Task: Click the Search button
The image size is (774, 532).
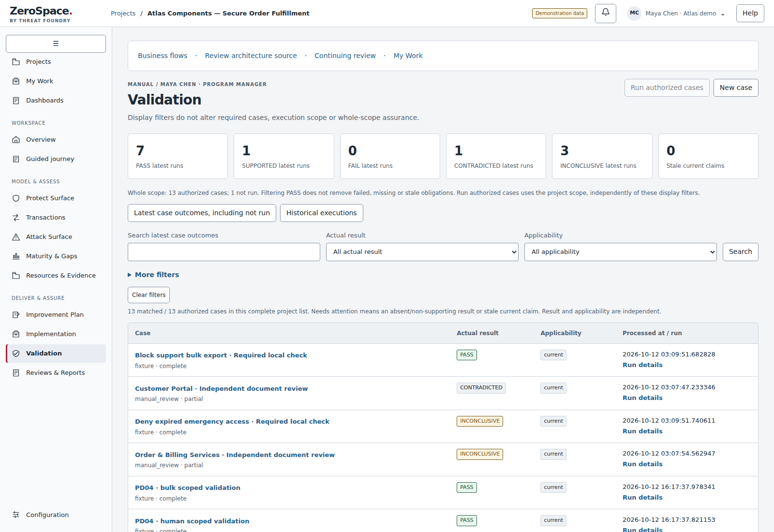Action: pyautogui.click(x=740, y=252)
